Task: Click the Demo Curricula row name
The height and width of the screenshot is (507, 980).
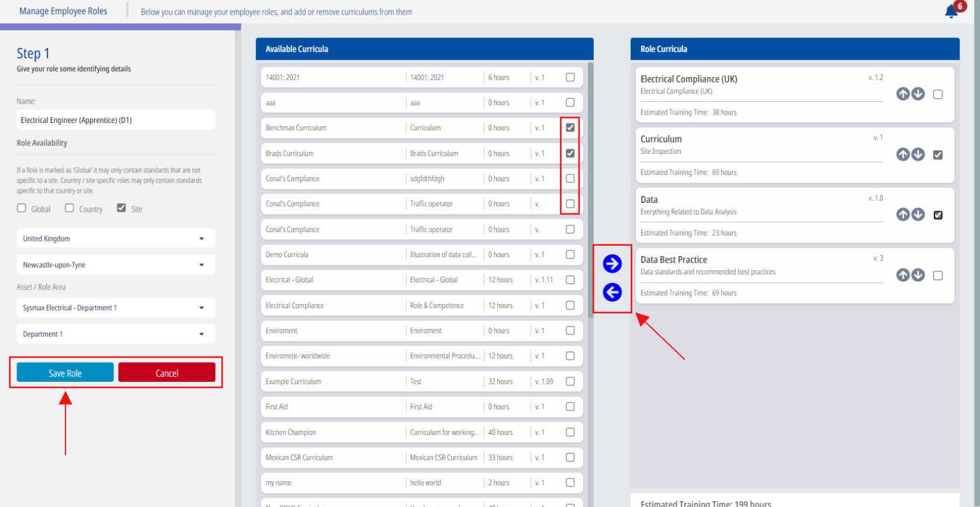Action: click(x=287, y=254)
